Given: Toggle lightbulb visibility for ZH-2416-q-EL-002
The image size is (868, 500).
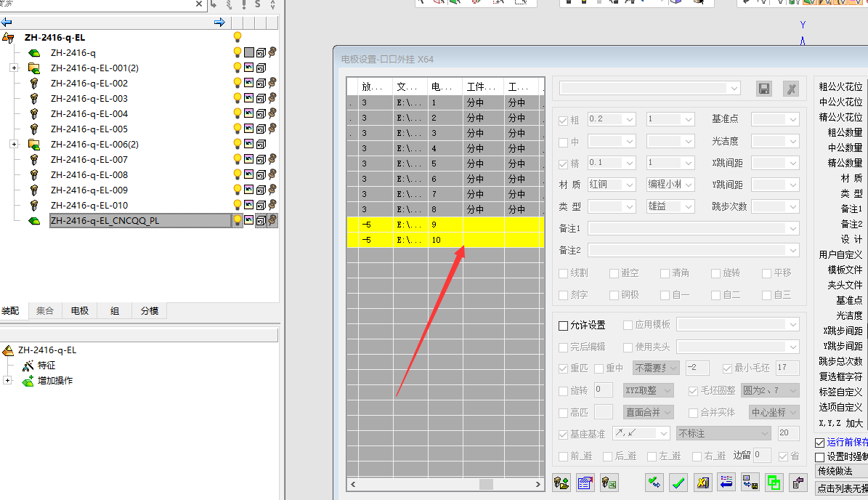Looking at the screenshot, I should (238, 83).
